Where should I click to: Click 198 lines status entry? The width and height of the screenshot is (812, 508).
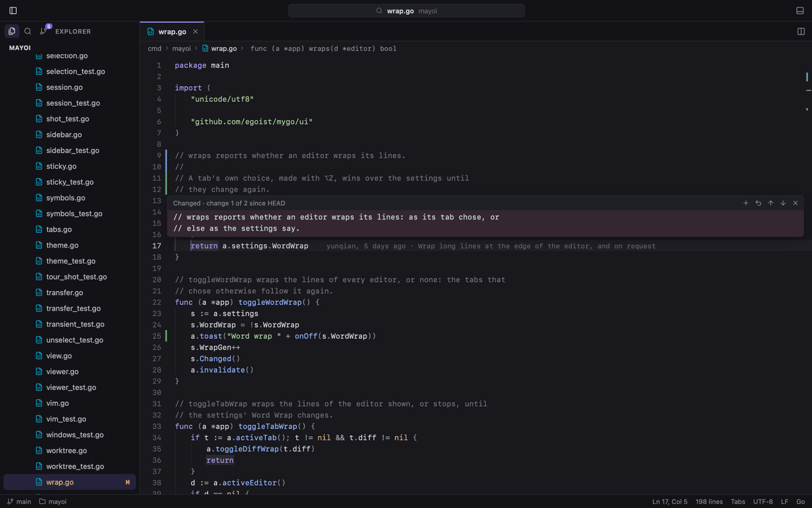[709, 501]
